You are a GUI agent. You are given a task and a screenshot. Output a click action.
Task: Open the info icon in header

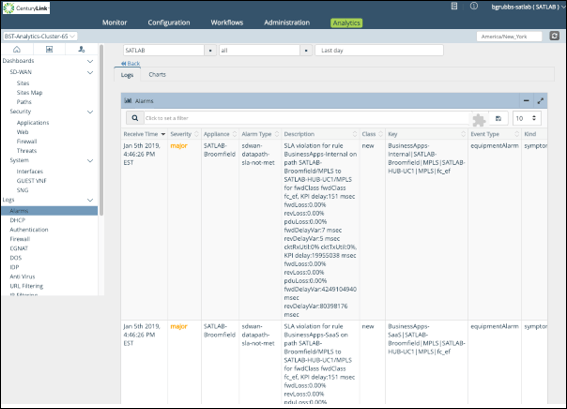(x=474, y=6)
